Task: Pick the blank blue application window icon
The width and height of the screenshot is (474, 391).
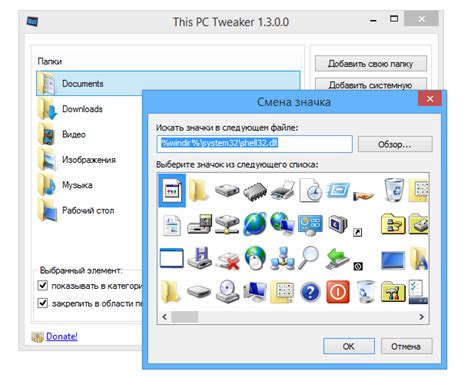Action: [x=172, y=258]
